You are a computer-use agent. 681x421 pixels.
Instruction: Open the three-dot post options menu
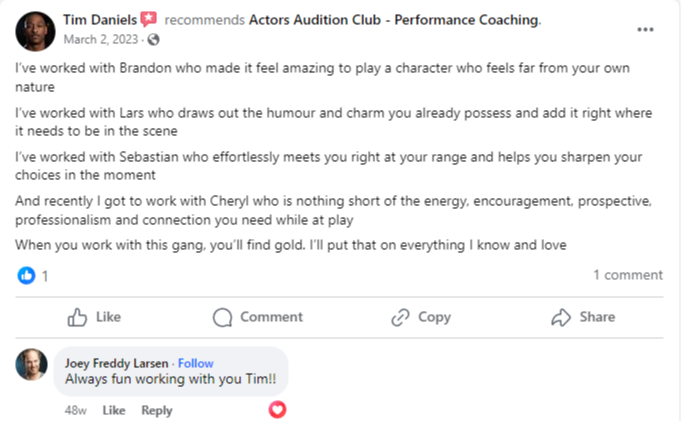click(x=645, y=29)
